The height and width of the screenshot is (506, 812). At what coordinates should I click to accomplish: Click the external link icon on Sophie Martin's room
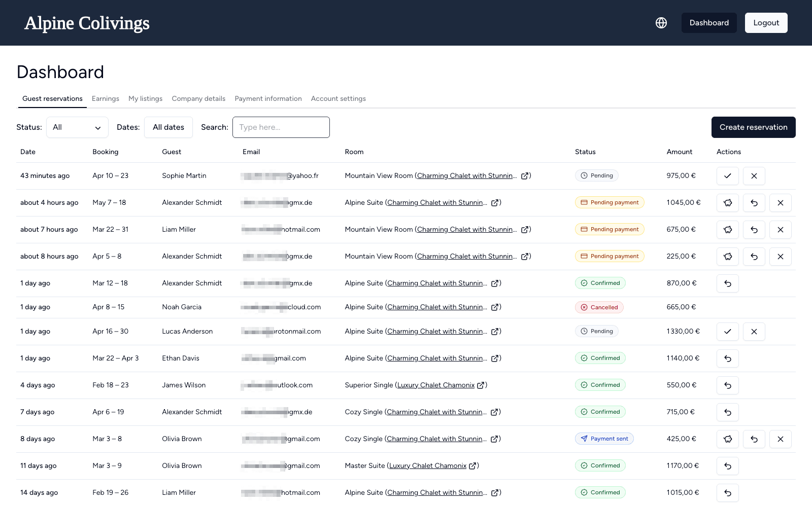click(x=526, y=175)
